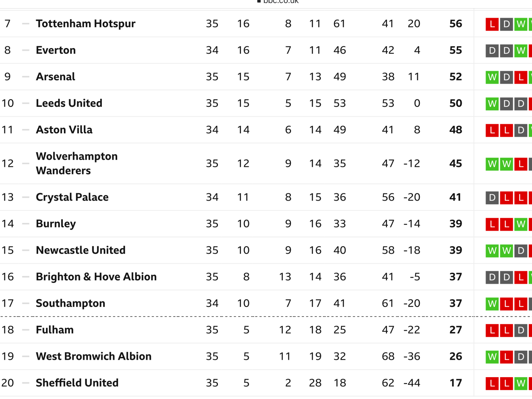The image size is (532, 399).
Task: Click Burnley's green W form badge
Action: point(521,224)
